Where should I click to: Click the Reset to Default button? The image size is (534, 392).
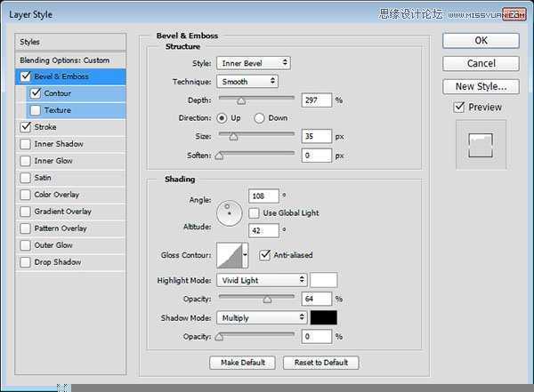pyautogui.click(x=320, y=363)
